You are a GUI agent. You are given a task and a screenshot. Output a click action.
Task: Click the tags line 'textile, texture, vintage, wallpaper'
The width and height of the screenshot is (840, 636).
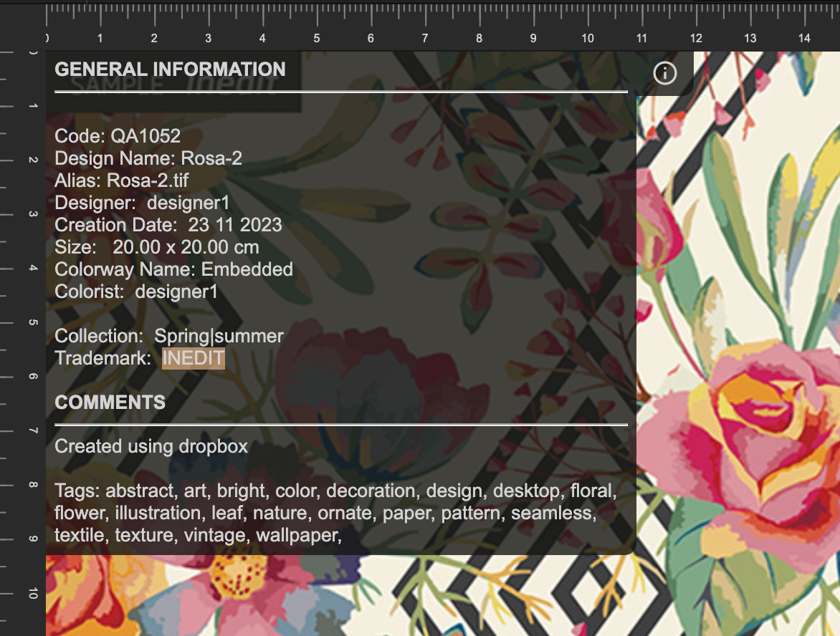[198, 535]
